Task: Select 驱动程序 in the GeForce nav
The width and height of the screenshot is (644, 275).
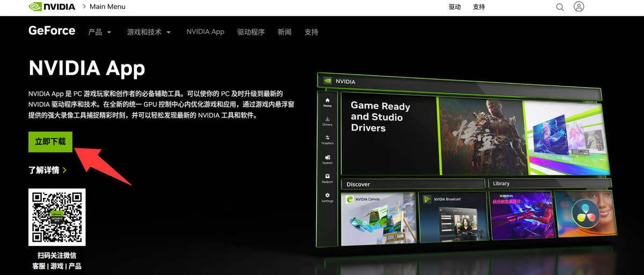Action: click(251, 32)
